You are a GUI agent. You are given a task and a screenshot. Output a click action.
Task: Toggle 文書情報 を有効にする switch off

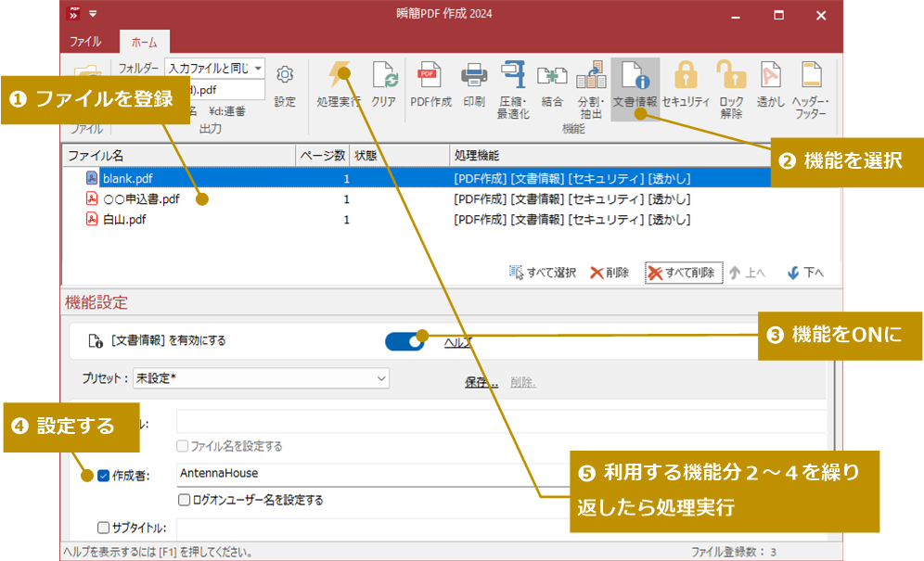click(405, 341)
